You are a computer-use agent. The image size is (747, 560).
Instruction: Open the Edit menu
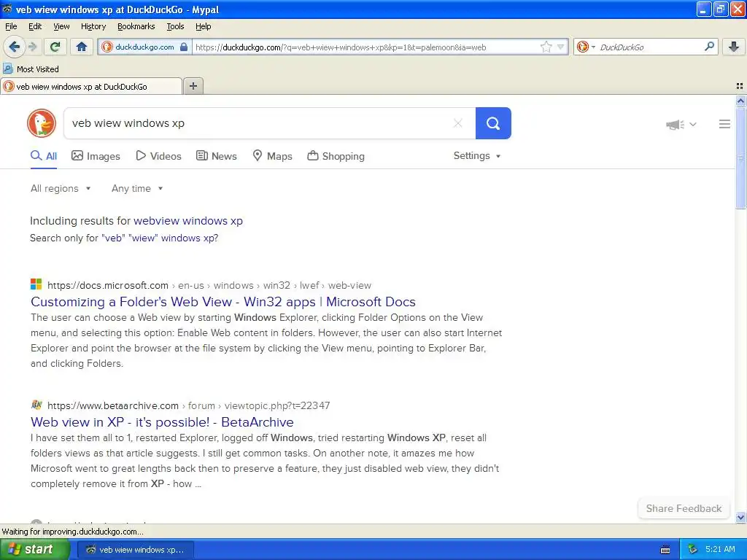pyautogui.click(x=35, y=26)
